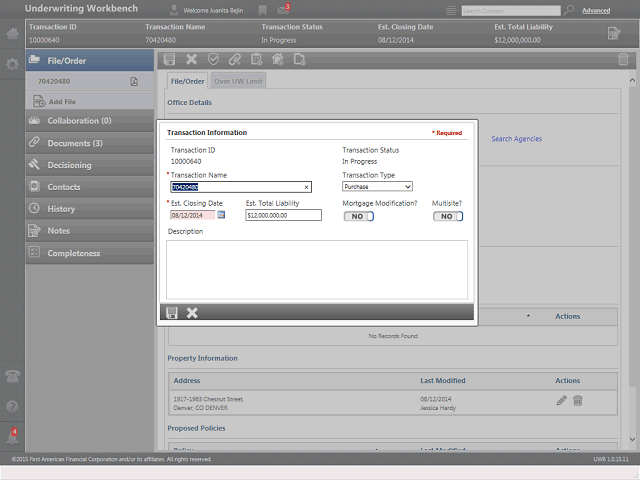Viewport: 640px width, 480px height.
Task: Click the Proposed Policies heading
Action: point(196,428)
